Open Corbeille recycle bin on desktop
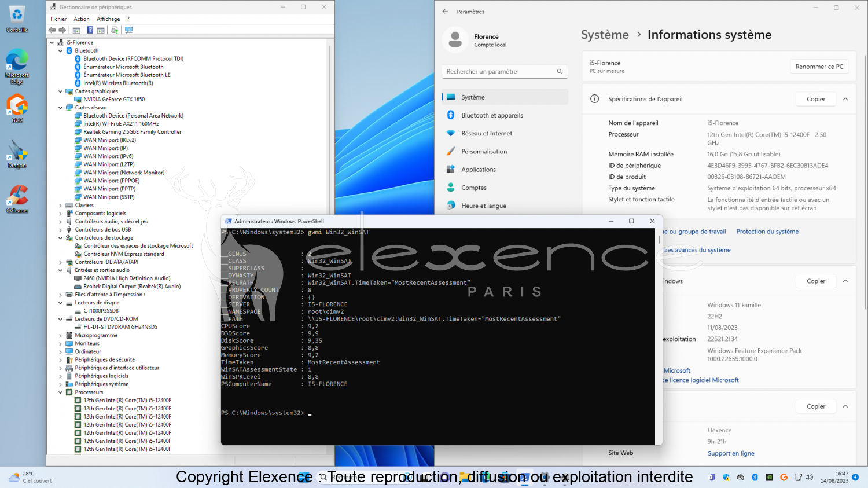This screenshot has height=488, width=868. coord(17,19)
